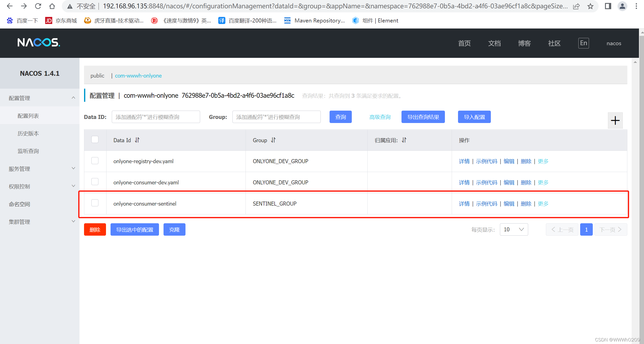Click the not-secure warning icon
644x344 pixels.
[x=70, y=6]
